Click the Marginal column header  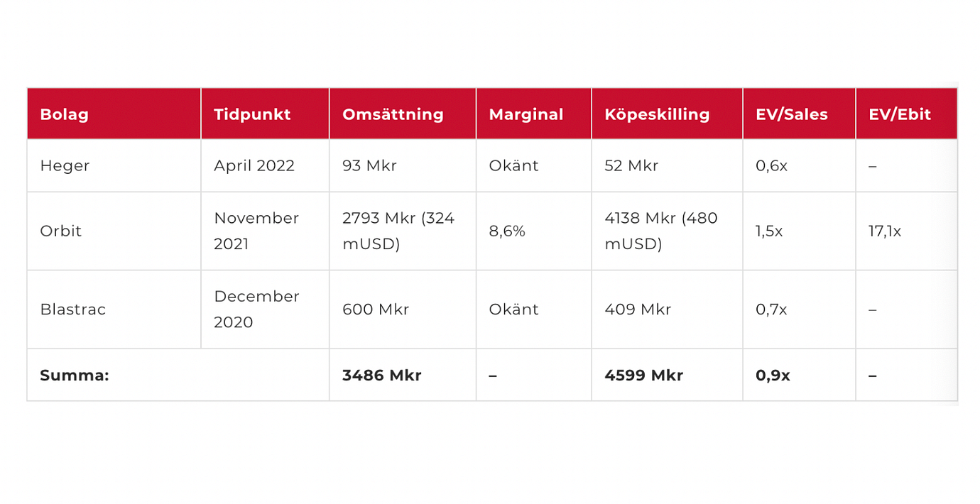[526, 114]
